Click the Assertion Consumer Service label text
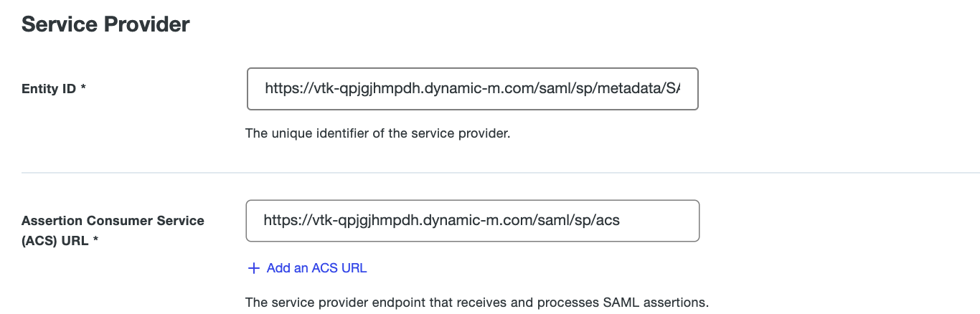980x314 pixels. coord(113,221)
